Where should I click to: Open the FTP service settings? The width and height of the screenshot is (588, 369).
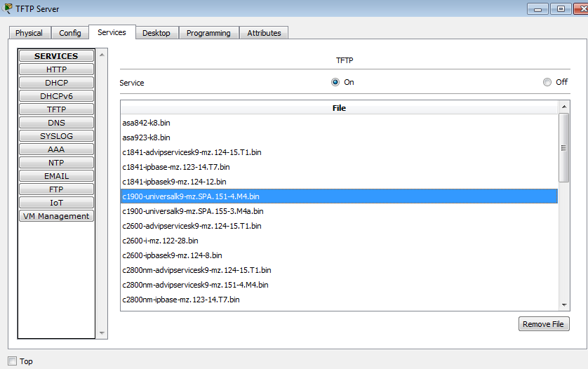56,189
